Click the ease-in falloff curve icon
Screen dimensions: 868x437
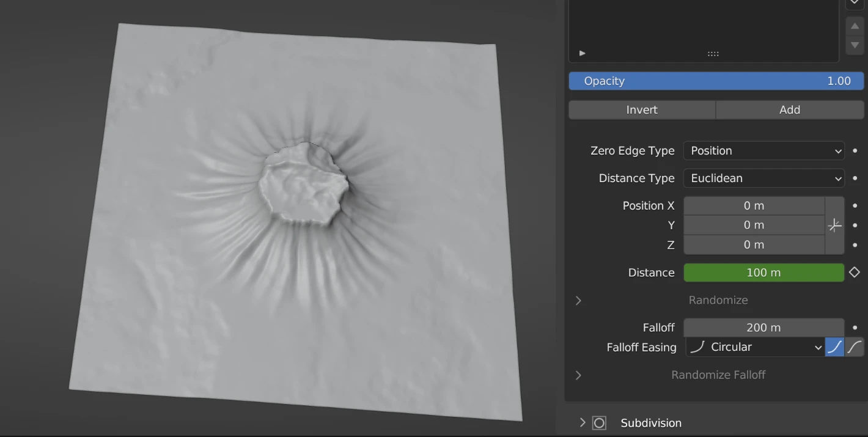[835, 347]
